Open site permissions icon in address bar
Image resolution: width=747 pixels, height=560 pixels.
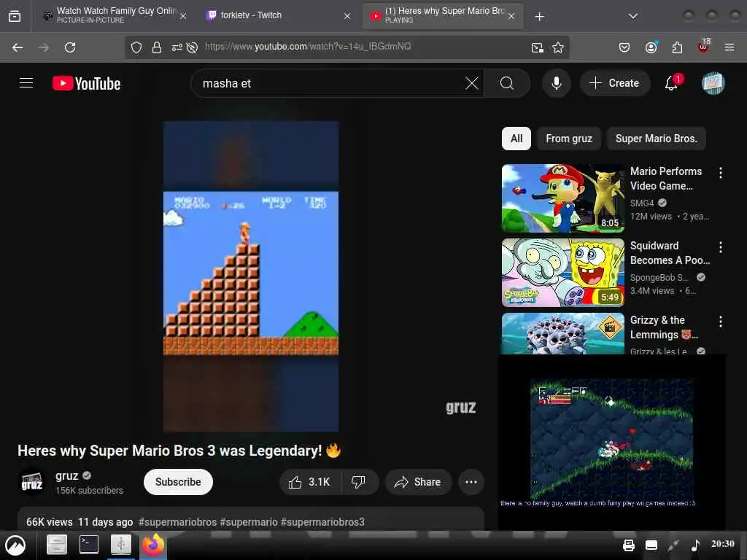click(x=177, y=47)
